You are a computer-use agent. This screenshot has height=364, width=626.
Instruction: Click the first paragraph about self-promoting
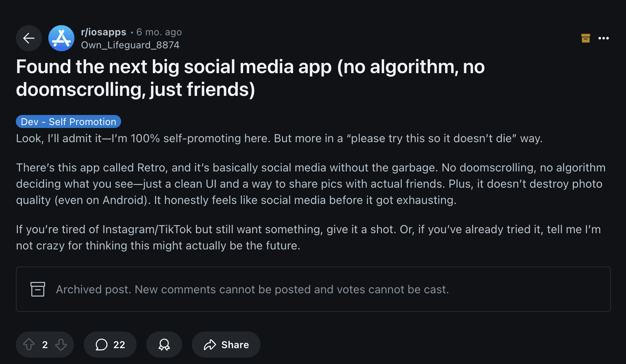[279, 139]
